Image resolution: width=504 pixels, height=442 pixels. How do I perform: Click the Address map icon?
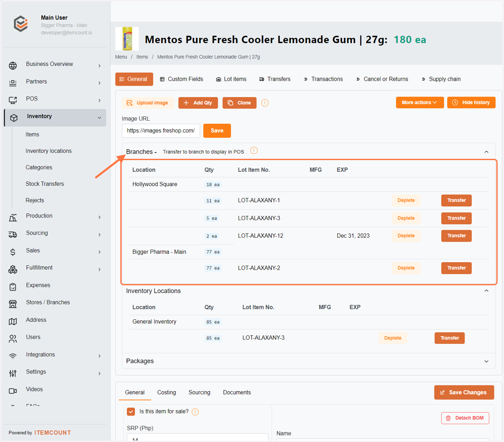coord(13,321)
